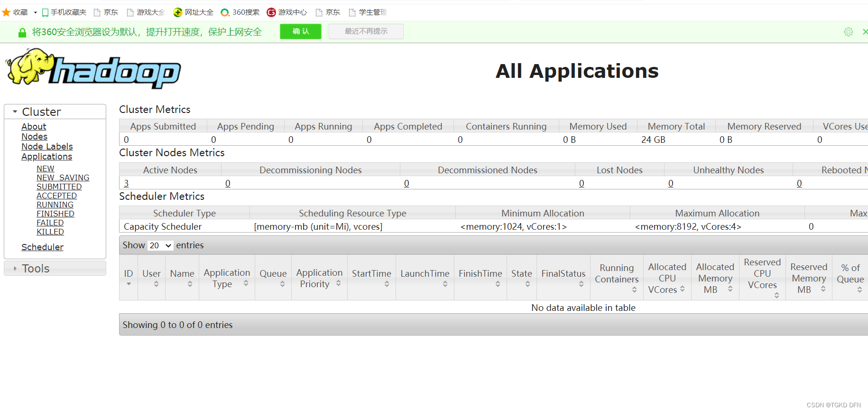Filter applications by FINISHED state
This screenshot has width=868, height=412.
click(55, 214)
